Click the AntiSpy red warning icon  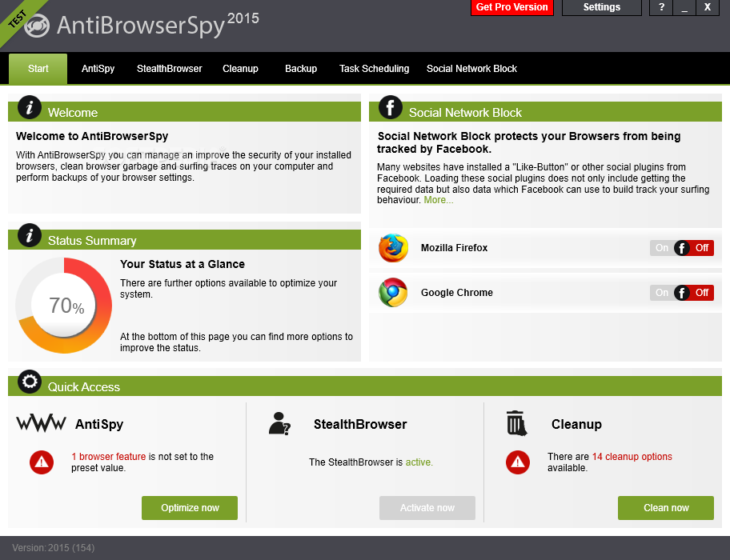tap(42, 462)
